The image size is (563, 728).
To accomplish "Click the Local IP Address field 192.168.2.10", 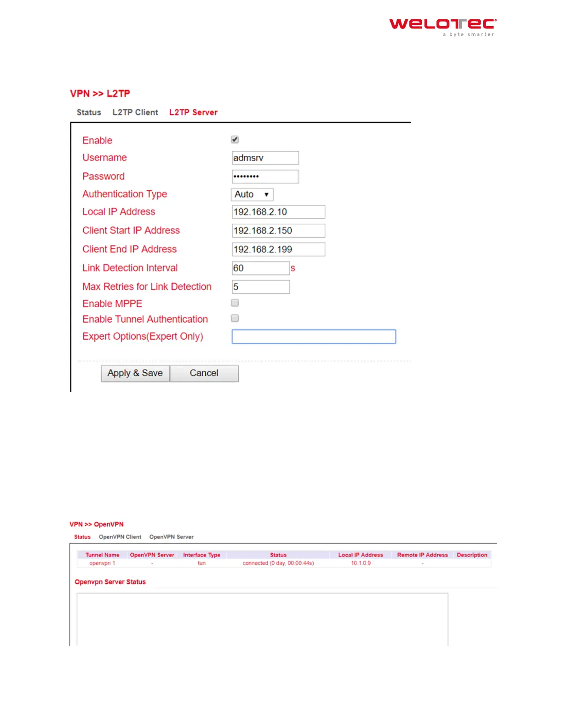I will pos(278,212).
